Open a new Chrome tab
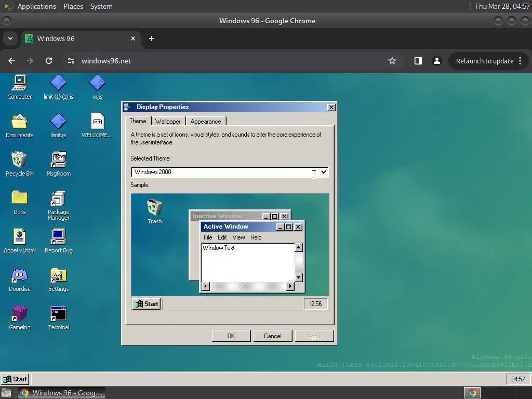Screen dimensions: 532x399 tap(152, 38)
